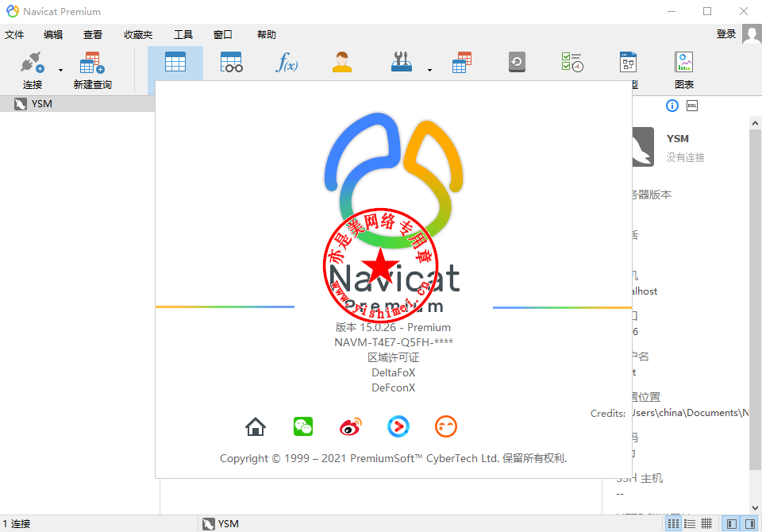Click the user avatar icon
The image size is (762, 532).
click(x=752, y=34)
